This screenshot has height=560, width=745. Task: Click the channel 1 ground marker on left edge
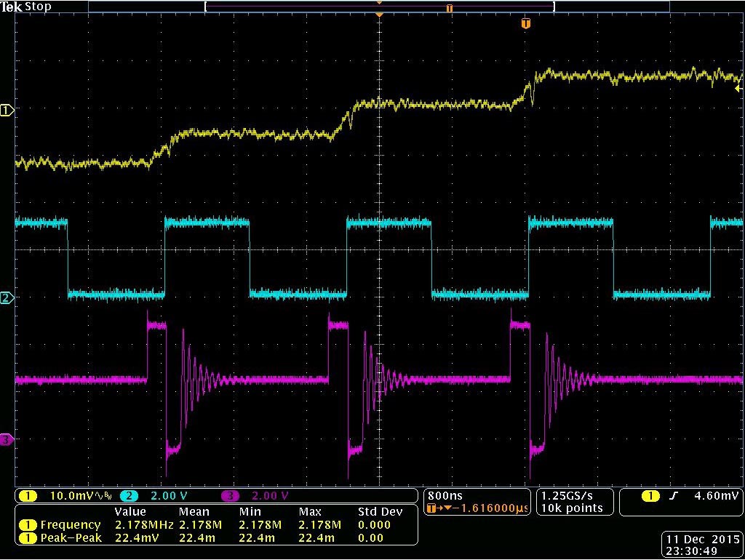[7, 111]
